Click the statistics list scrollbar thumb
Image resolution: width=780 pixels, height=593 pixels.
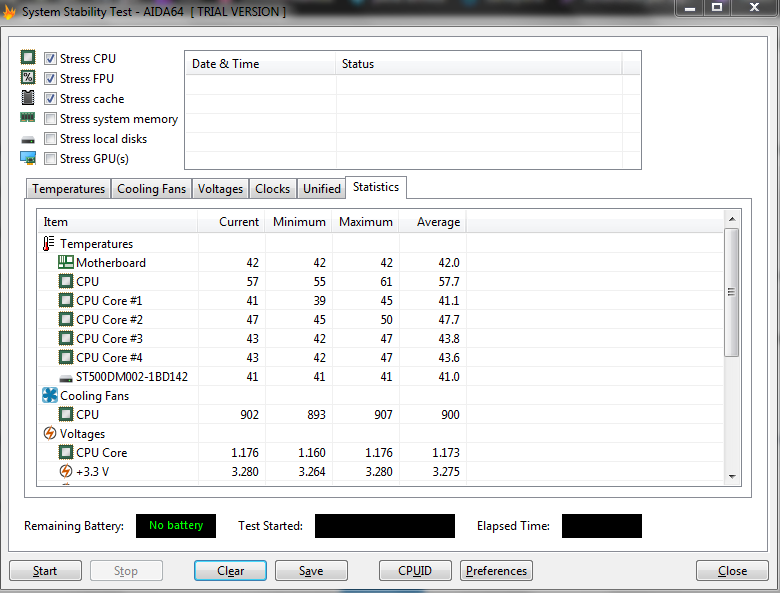pos(732,292)
